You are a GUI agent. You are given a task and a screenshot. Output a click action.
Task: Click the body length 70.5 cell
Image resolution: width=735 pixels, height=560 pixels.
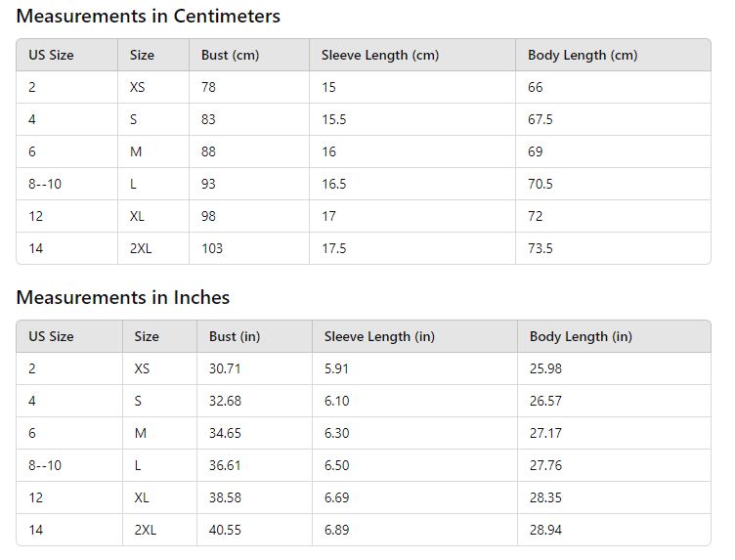[540, 185]
